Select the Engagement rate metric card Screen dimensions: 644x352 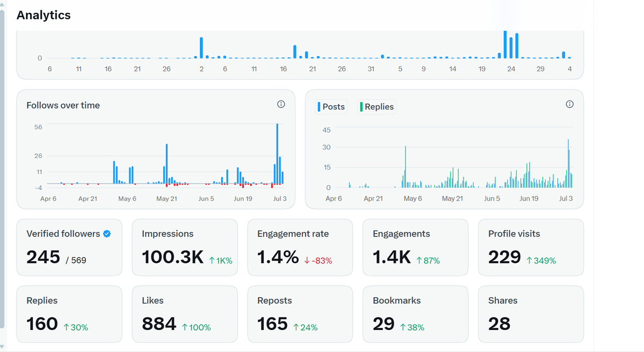(x=300, y=247)
